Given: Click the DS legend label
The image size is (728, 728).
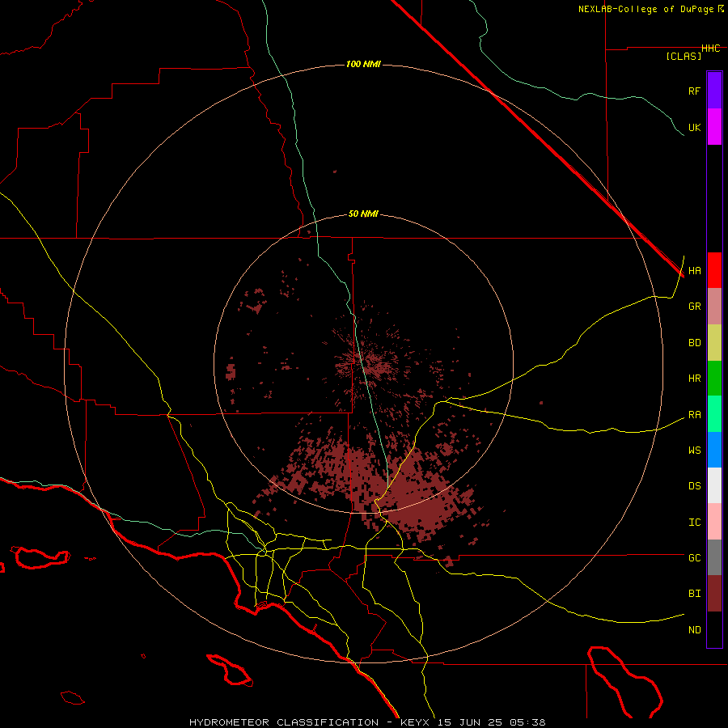Looking at the screenshot, I should pos(694,486).
